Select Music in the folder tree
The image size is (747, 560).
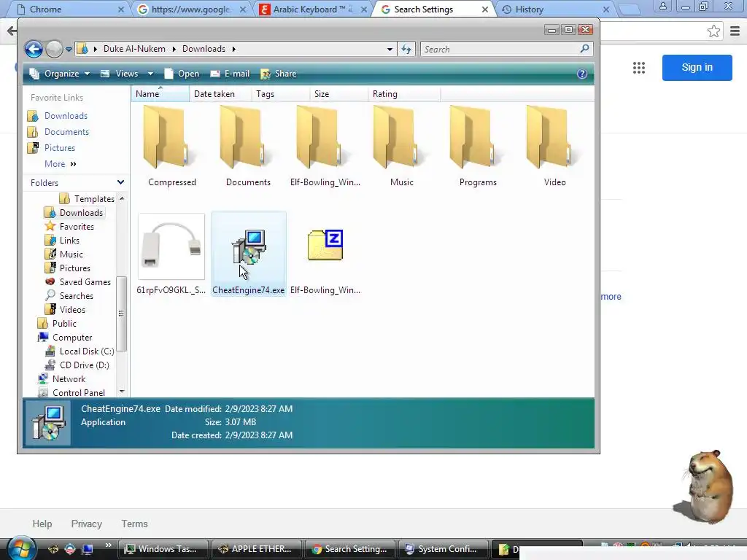click(71, 254)
